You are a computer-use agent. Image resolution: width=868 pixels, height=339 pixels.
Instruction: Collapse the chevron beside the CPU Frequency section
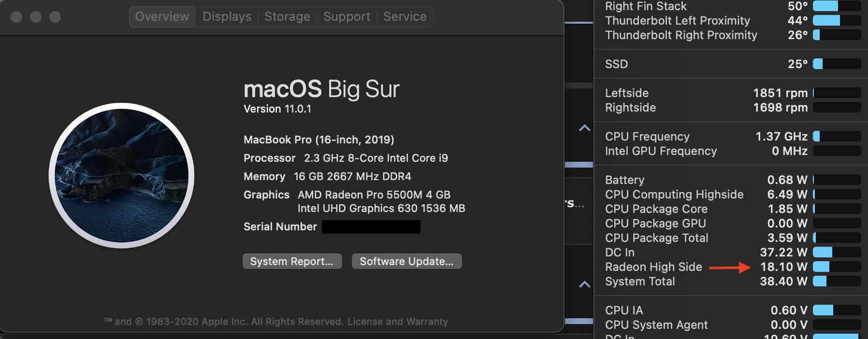tap(585, 128)
